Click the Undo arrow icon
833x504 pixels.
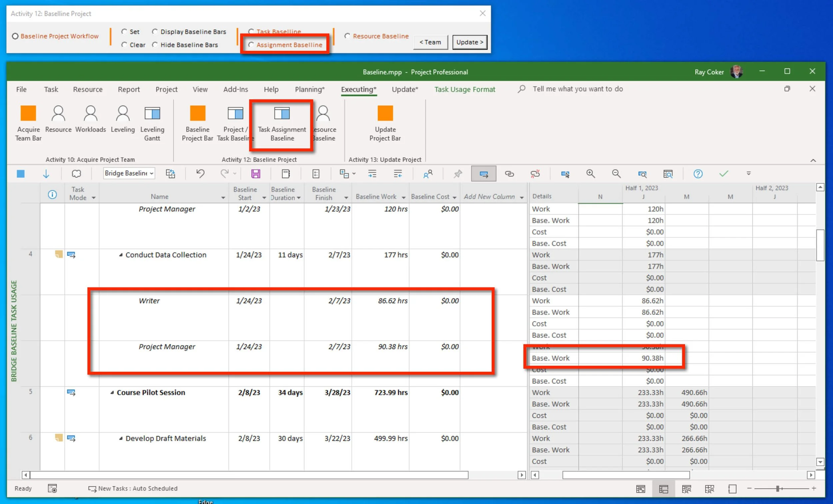click(x=200, y=174)
